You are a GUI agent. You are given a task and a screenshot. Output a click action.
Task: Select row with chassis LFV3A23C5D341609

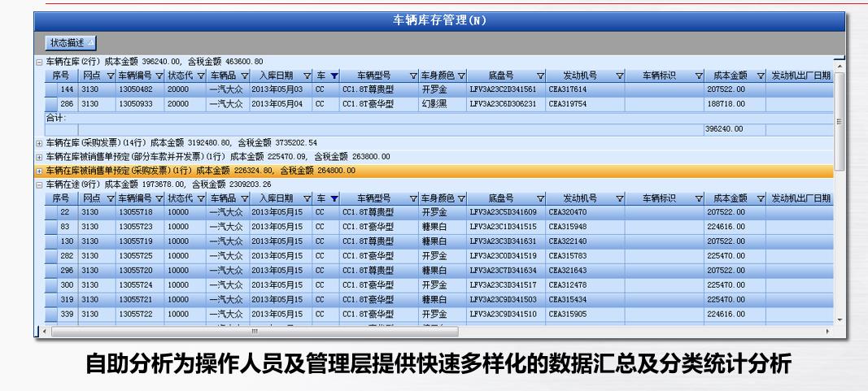point(503,212)
